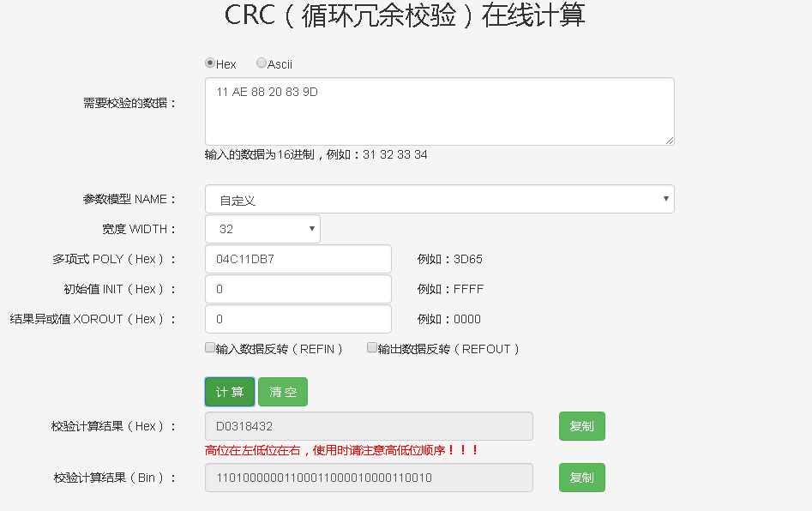Copy the Hex calculation result
This screenshot has height=511, width=812.
click(581, 426)
